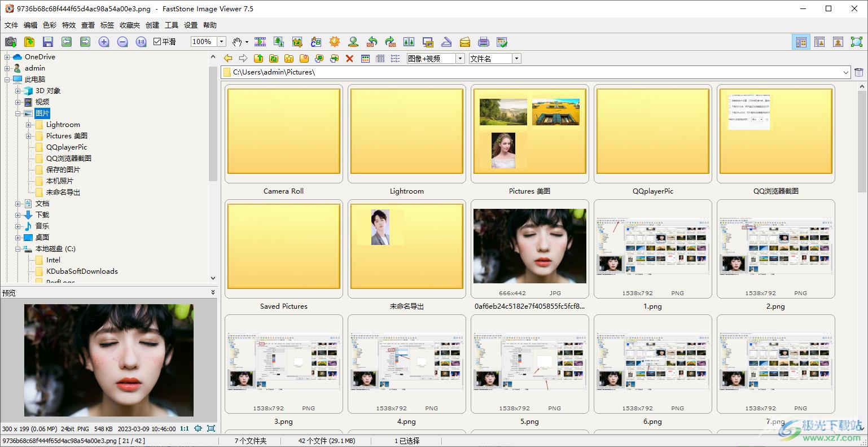Click the Save As floppy disk icon
This screenshot has height=447, width=868.
[47, 42]
